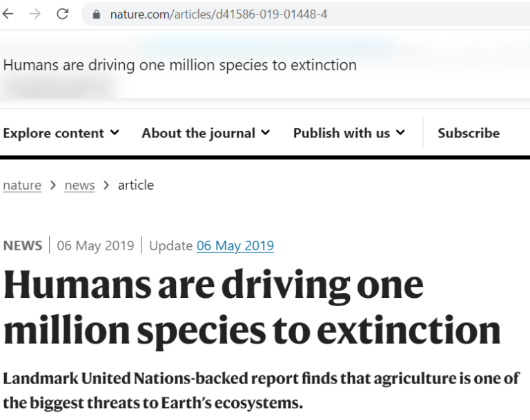
Task: Open the news breadcrumb link
Action: tap(80, 185)
